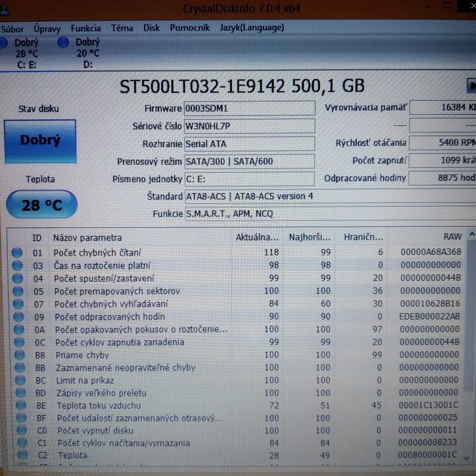Select the C: E: disk status entry
The image size is (476, 476).
[x=20, y=54]
